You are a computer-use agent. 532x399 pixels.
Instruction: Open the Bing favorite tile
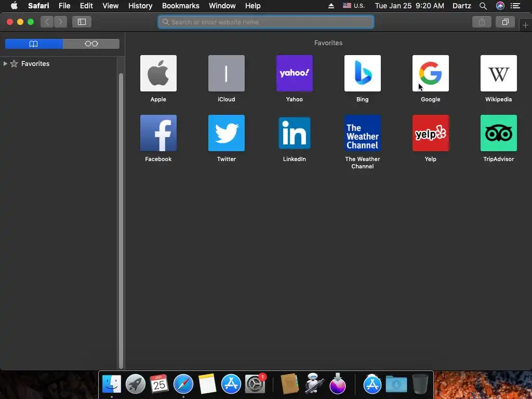pos(362,73)
